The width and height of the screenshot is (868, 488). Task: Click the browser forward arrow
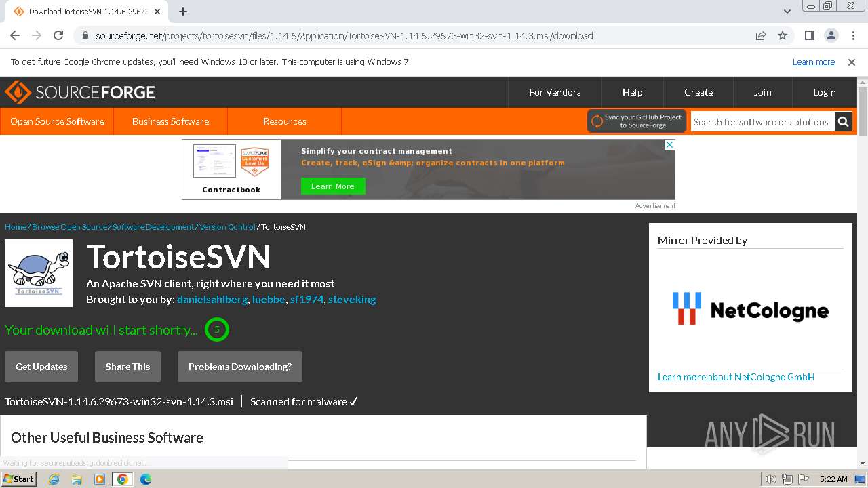37,36
